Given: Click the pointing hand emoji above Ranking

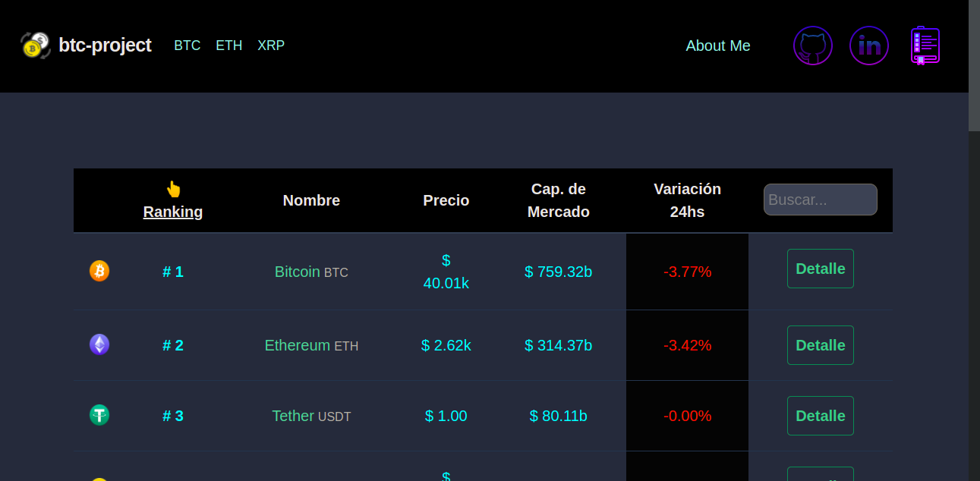Looking at the screenshot, I should (173, 189).
